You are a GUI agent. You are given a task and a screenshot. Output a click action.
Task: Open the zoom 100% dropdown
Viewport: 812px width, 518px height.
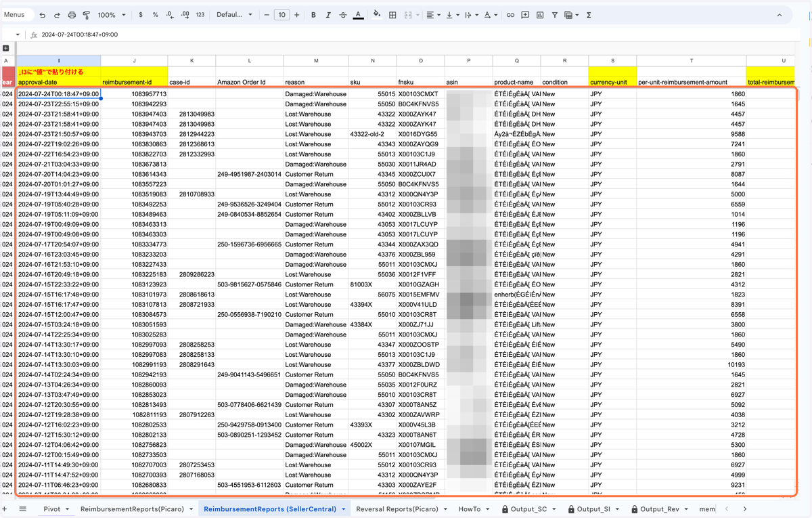(111, 15)
